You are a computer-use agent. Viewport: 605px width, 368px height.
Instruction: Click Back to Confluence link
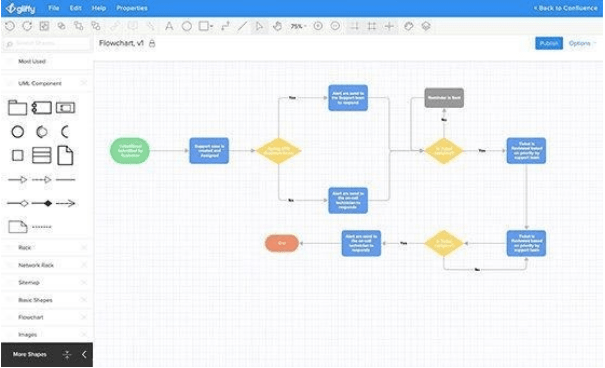[x=566, y=8]
